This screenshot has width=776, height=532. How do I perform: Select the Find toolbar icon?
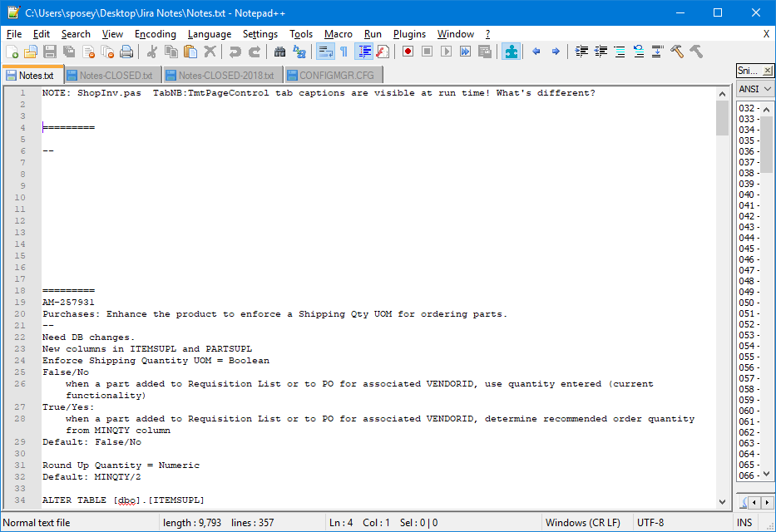tap(279, 52)
